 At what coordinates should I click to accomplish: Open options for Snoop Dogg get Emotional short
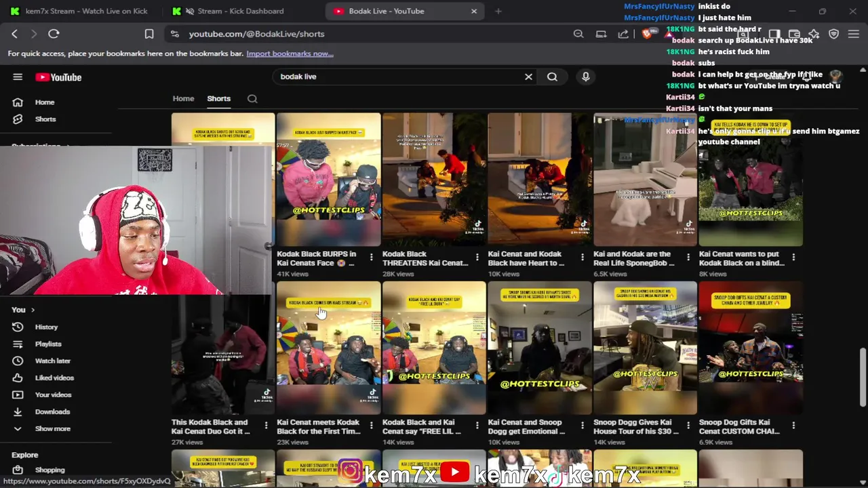point(583,425)
